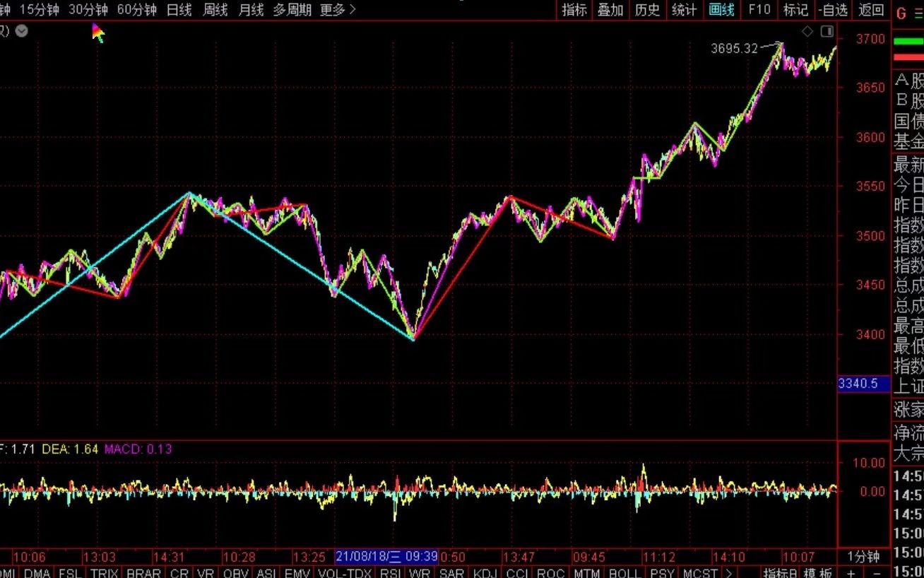The height and width of the screenshot is (578, 924).
Task: Click the 标记 mark button
Action: pyautogui.click(x=796, y=9)
